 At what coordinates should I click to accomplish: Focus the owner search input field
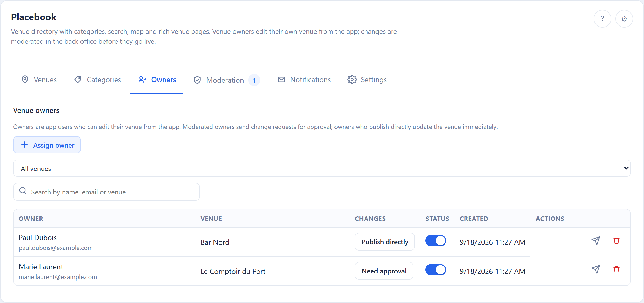(106, 192)
